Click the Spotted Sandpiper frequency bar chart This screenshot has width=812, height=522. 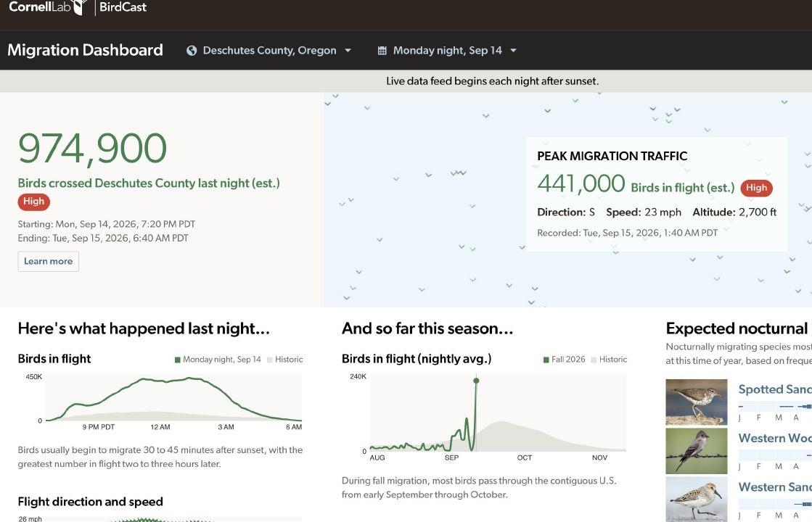(775, 406)
